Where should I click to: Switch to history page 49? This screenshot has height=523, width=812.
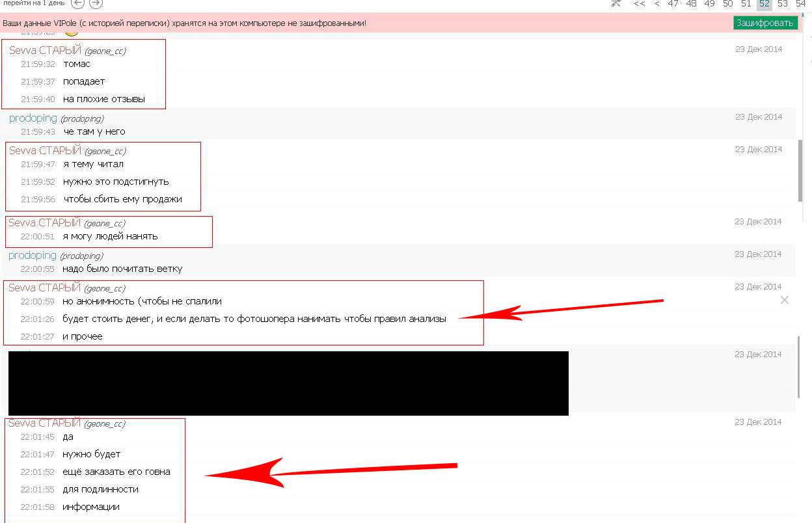[709, 4]
